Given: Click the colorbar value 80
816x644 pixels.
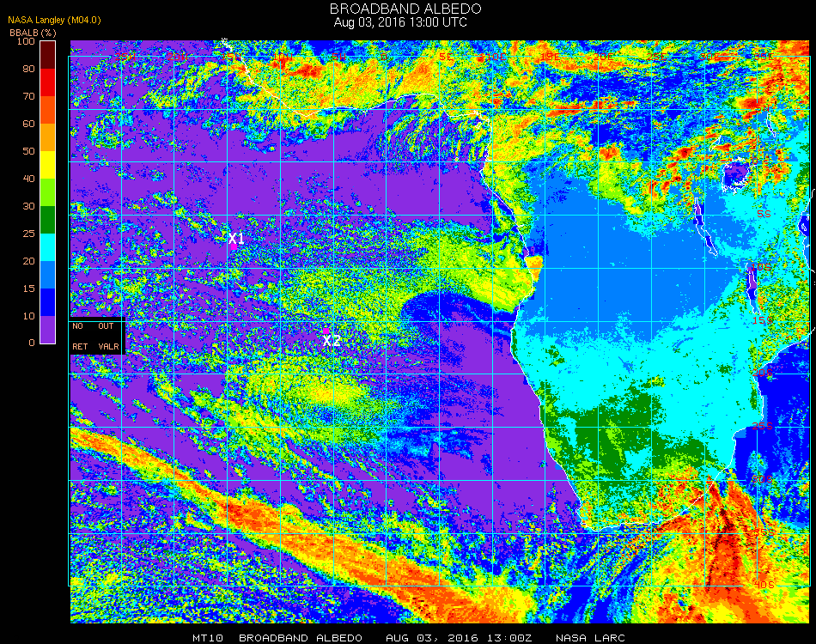Looking at the screenshot, I should [28, 69].
